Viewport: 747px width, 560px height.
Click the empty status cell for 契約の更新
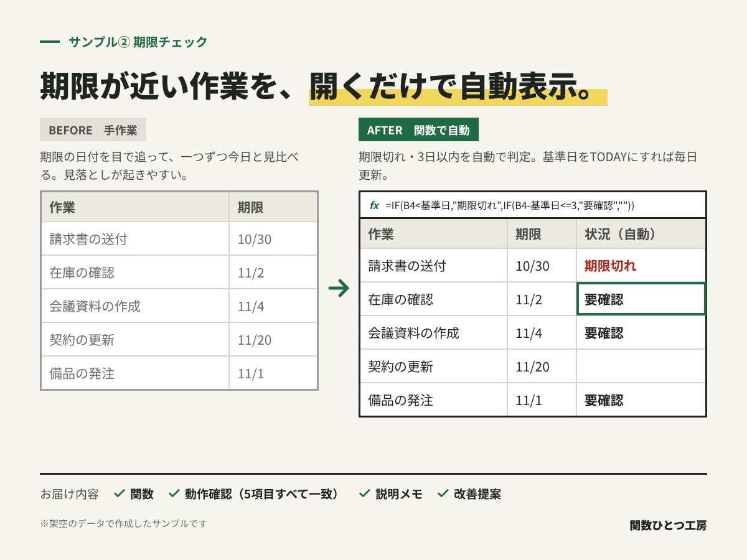(641, 366)
